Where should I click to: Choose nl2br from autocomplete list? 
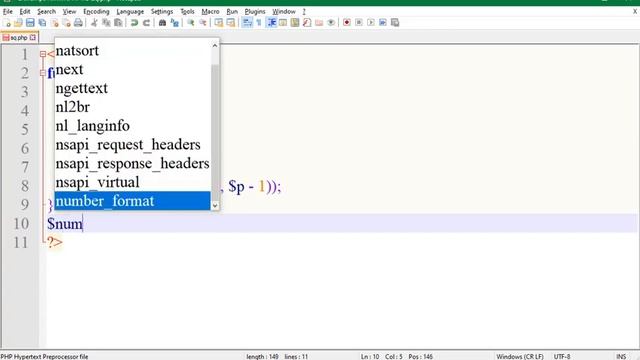(x=133, y=107)
